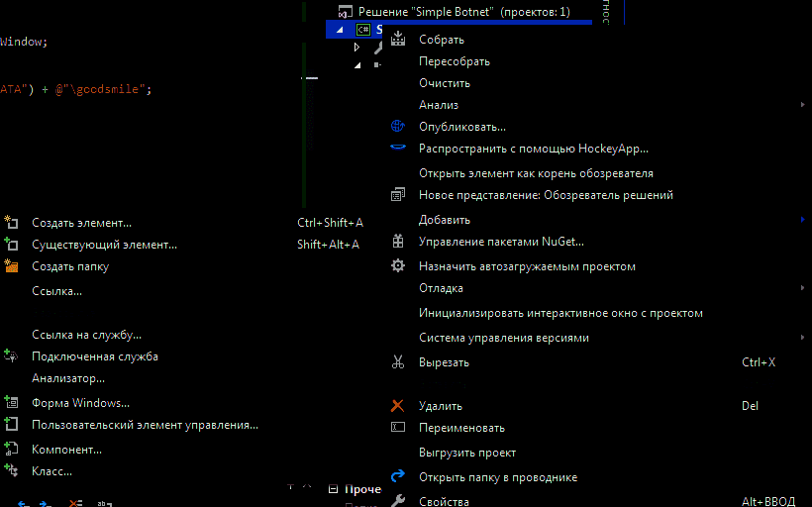Click the gear icon for startup project
This screenshot has height=507, width=812.
point(398,265)
